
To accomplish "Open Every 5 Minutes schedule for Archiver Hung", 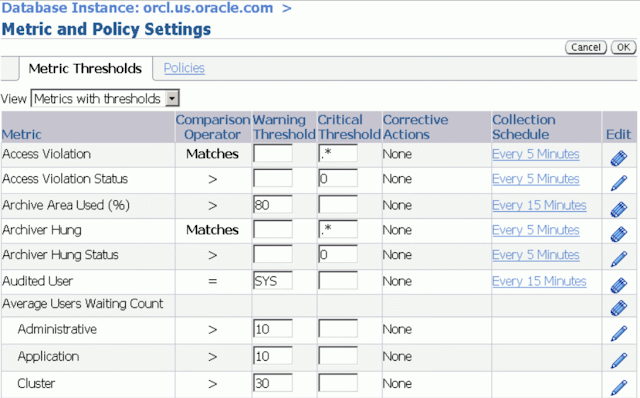I will 536,230.
